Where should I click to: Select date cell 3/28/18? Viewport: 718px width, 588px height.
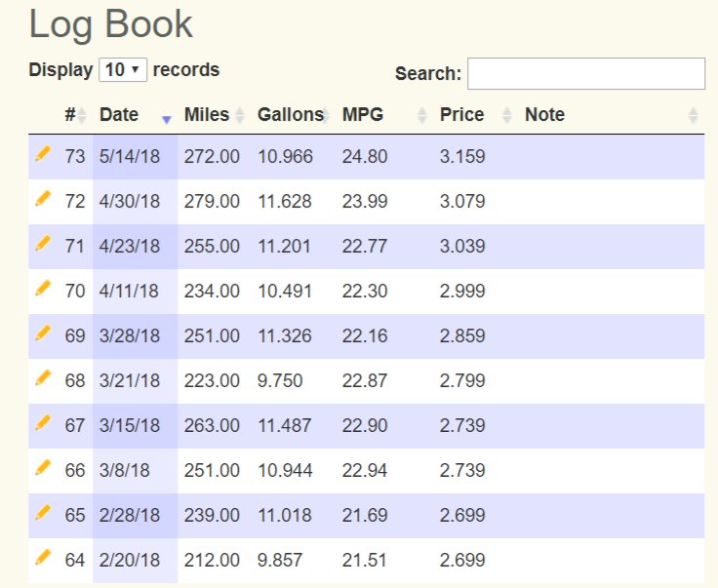130,335
